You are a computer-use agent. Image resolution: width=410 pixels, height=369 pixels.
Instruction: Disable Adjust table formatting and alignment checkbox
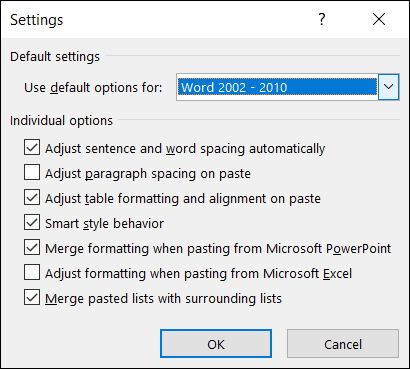(32, 197)
